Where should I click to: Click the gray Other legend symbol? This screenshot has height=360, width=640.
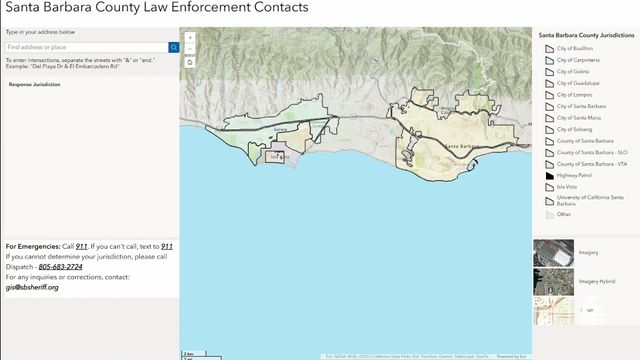[x=549, y=214]
